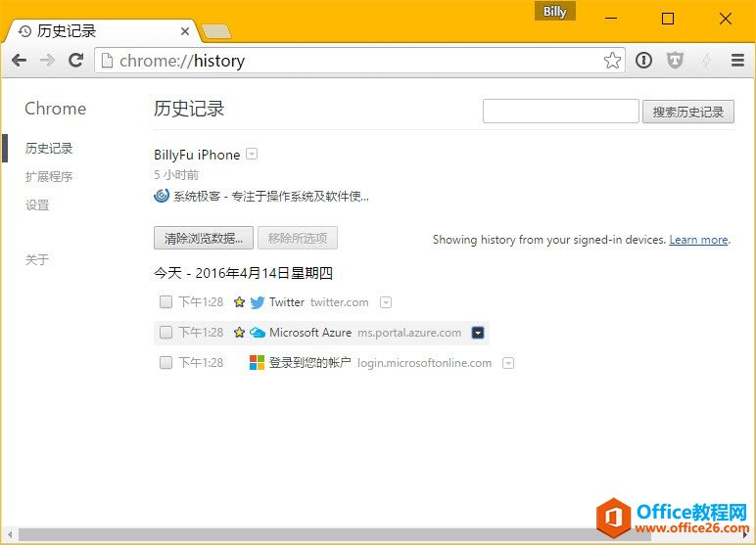The width and height of the screenshot is (756, 545).
Task: Maximize the browser window
Action: (x=668, y=19)
